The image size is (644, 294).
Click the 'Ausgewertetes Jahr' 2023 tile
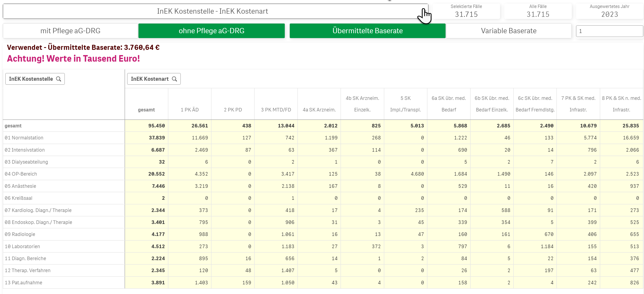[x=609, y=11]
